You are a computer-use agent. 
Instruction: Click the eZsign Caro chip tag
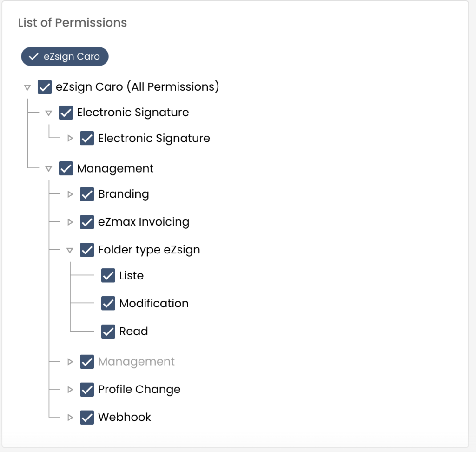coord(65,57)
